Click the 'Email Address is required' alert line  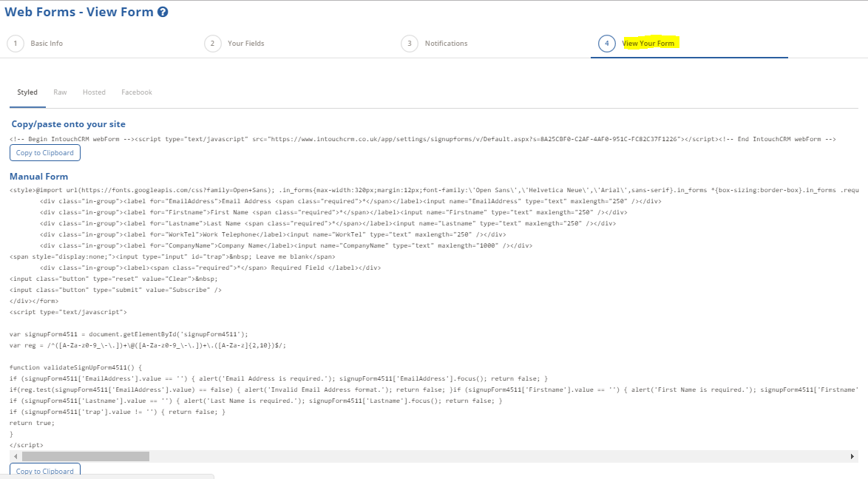tap(279, 378)
